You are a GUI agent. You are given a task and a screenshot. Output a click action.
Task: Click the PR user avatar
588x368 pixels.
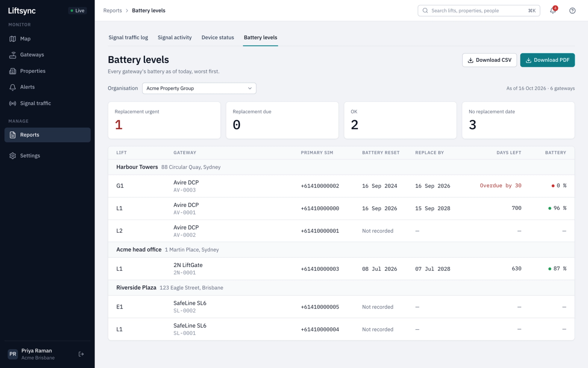point(13,354)
